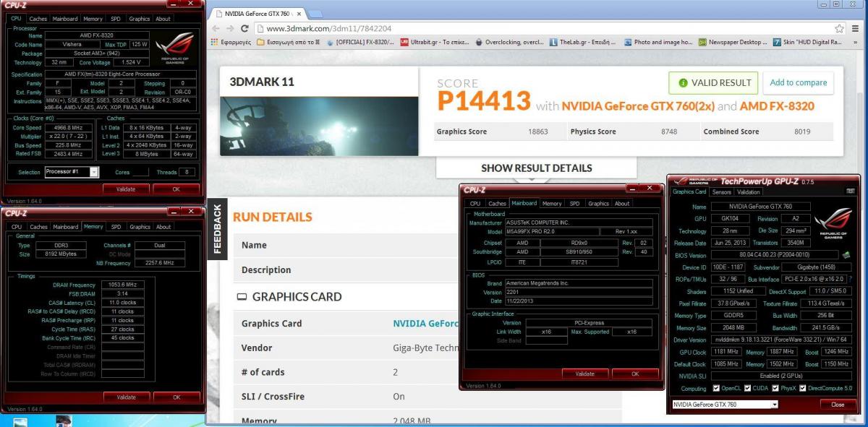Open the Chrome hamburger menu
This screenshot has height=427, width=868.
tap(856, 28)
